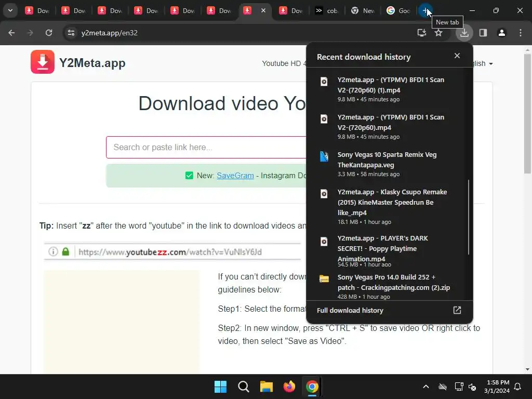Switch to the Dow tab right of active tab
Image resolution: width=532 pixels, height=399 pixels.
291,10
